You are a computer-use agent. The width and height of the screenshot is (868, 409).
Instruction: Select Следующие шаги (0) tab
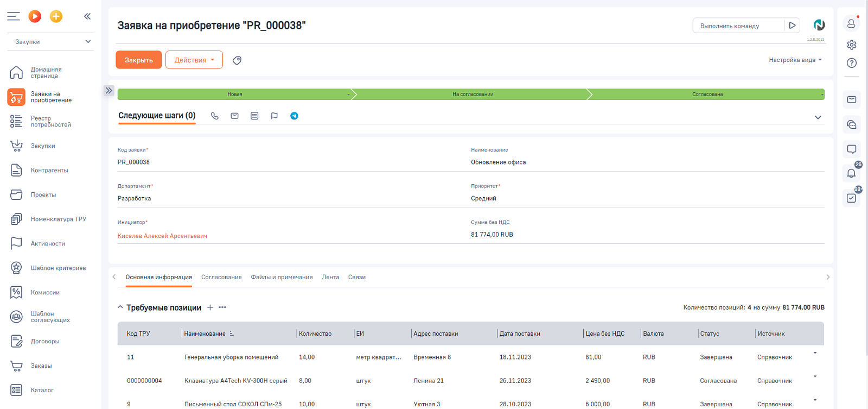click(x=157, y=115)
